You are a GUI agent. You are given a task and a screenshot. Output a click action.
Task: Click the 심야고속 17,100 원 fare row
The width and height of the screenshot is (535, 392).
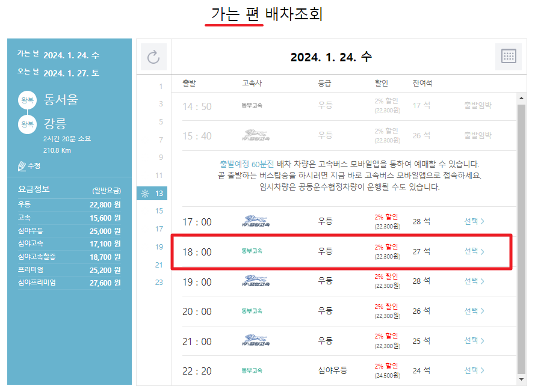(69, 243)
